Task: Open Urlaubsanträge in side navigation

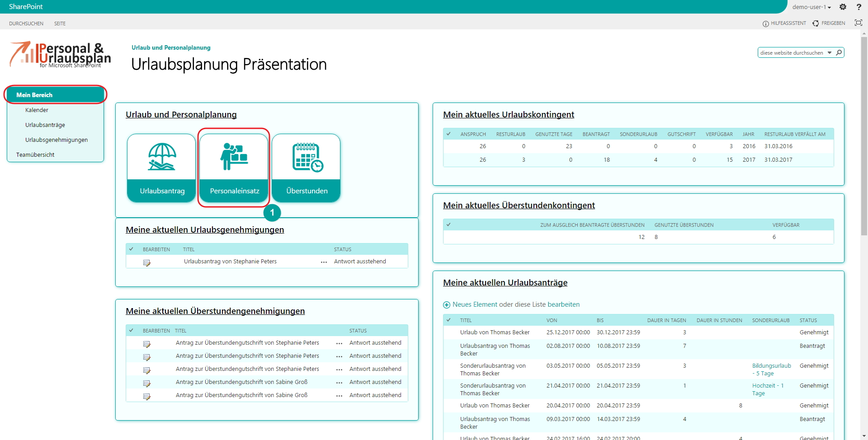Action: pyautogui.click(x=45, y=125)
